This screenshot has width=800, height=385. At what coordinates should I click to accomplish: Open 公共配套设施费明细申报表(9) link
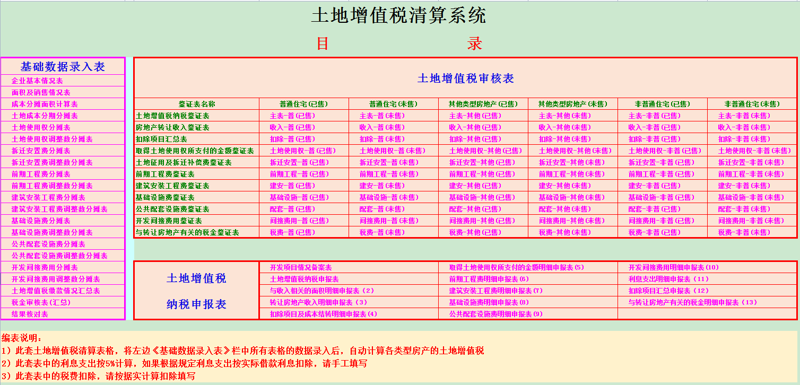(x=496, y=314)
